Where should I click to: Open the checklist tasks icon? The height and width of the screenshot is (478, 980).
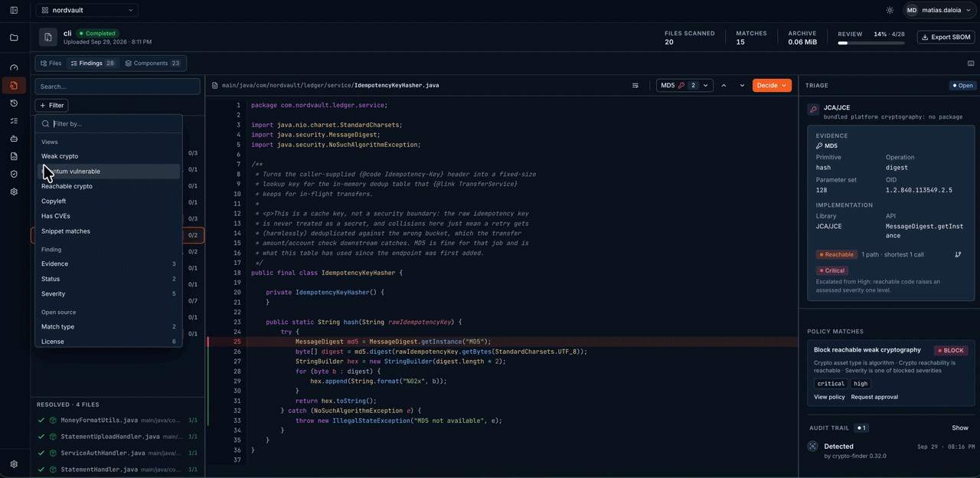click(x=14, y=121)
